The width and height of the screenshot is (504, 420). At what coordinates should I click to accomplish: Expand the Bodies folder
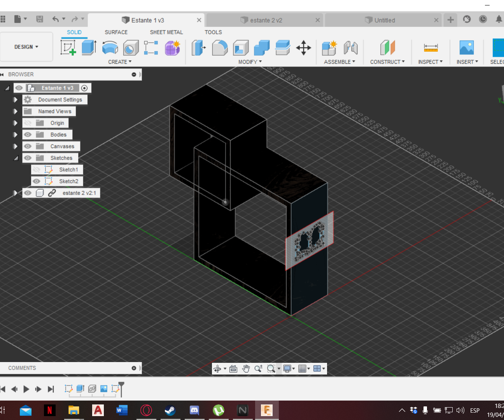[x=15, y=135]
